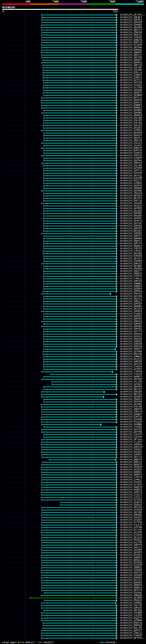Click UniRef100_Q8W4H7 label
The height and width of the screenshot is (644, 146).
click(x=131, y=53)
